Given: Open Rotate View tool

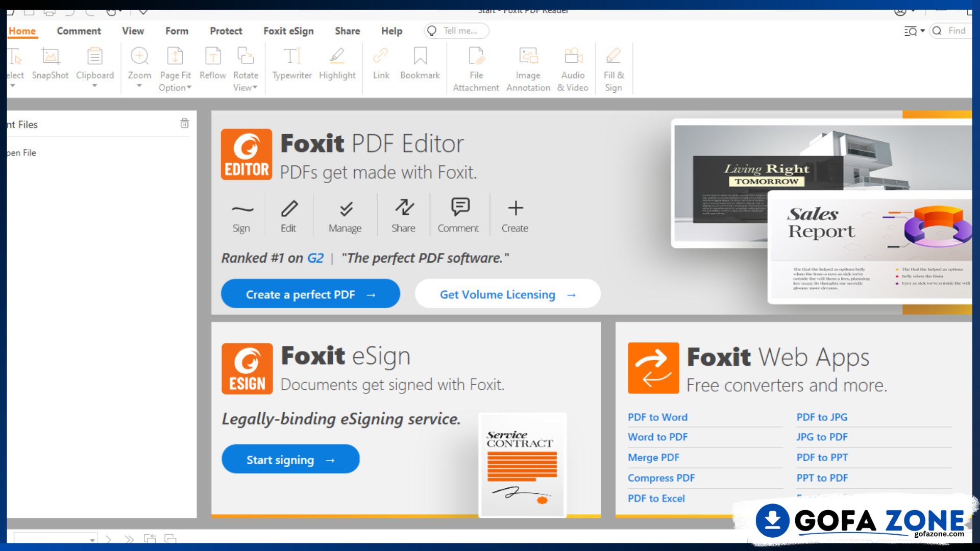Looking at the screenshot, I should 246,69.
